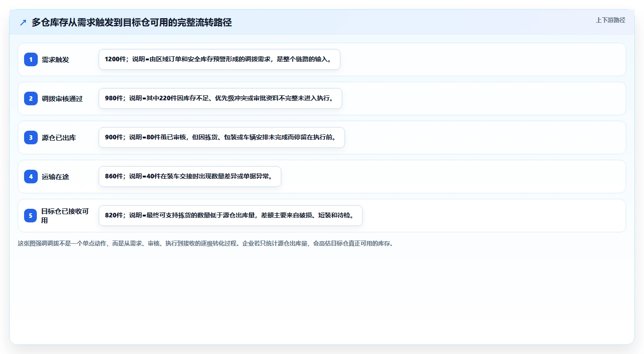Click the 需求触发 step label
Image resolution: width=644 pixels, height=354 pixels.
[x=55, y=59]
